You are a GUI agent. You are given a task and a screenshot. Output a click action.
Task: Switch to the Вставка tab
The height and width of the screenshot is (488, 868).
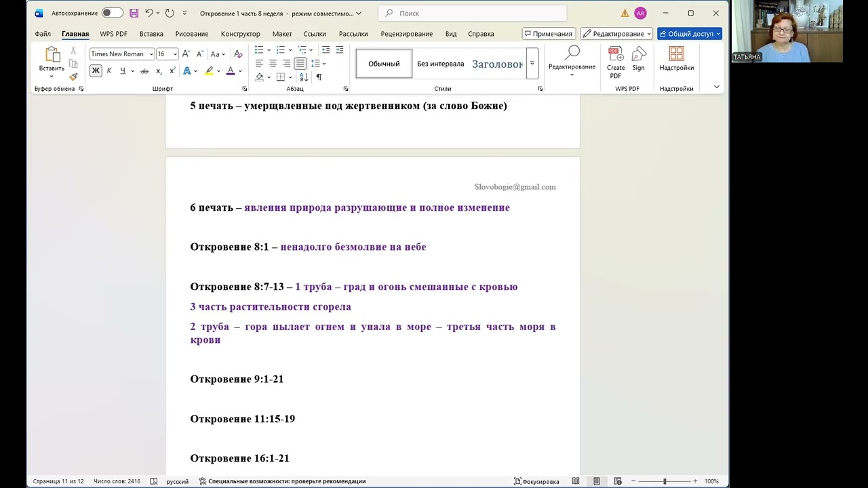(x=151, y=34)
